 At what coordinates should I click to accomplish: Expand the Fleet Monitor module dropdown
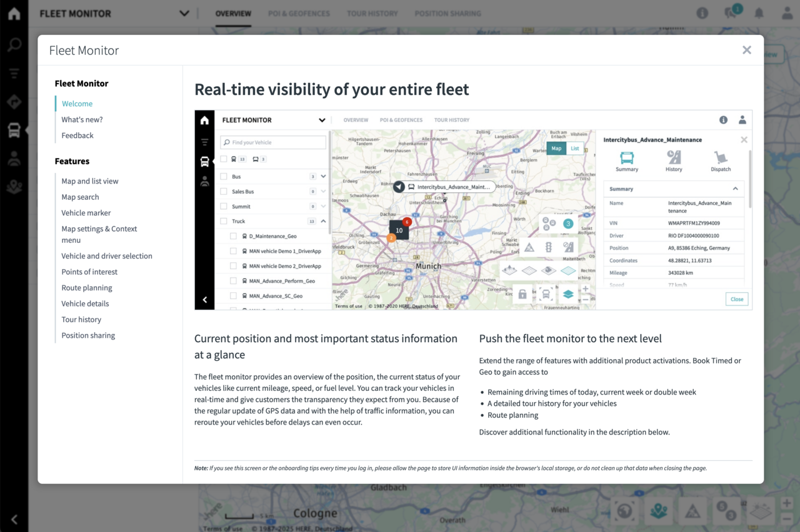tap(184, 13)
